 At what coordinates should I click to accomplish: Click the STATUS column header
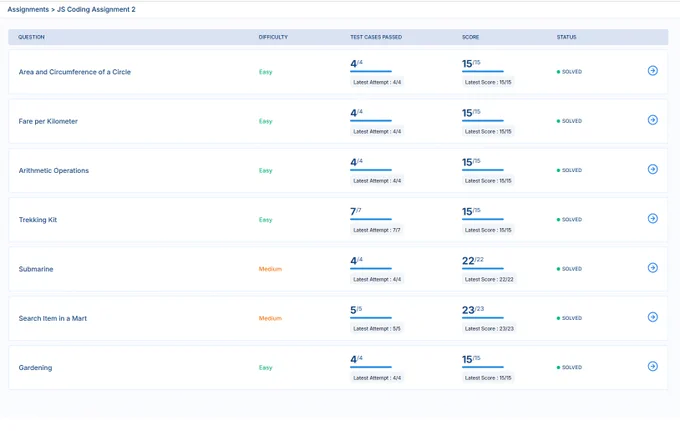tap(566, 37)
